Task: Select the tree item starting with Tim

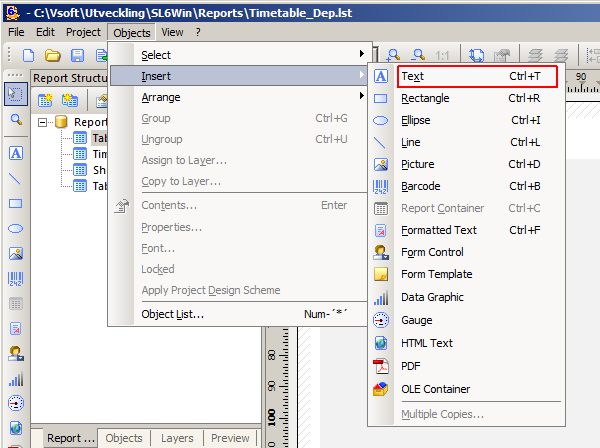Action: click(x=99, y=154)
